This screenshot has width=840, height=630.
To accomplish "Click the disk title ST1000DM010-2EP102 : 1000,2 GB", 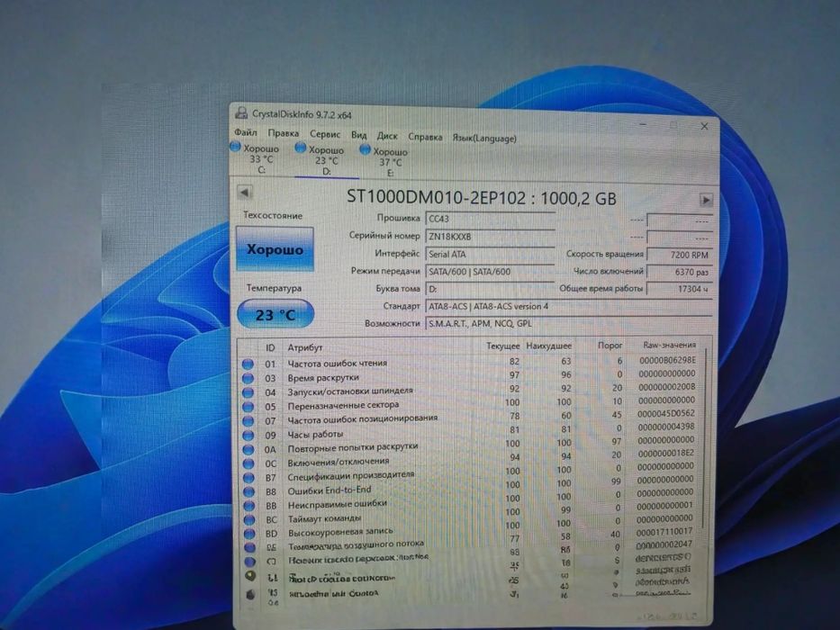I will (481, 198).
